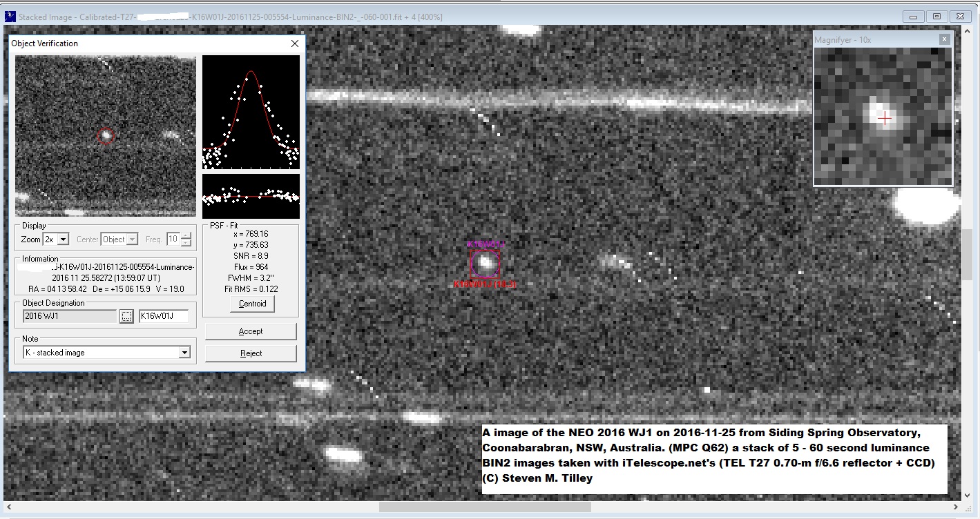Open the Note dropdown showing K - stacked image
The image size is (980, 519).
tap(184, 353)
